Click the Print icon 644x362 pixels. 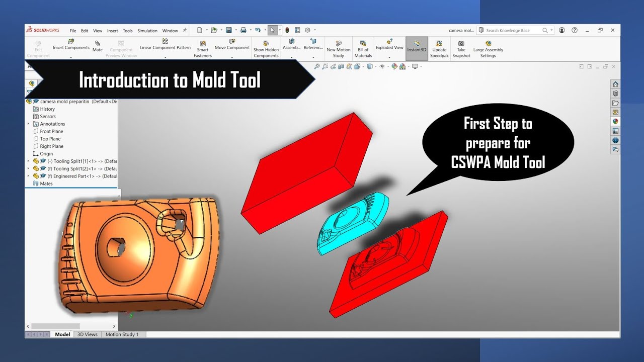(243, 30)
